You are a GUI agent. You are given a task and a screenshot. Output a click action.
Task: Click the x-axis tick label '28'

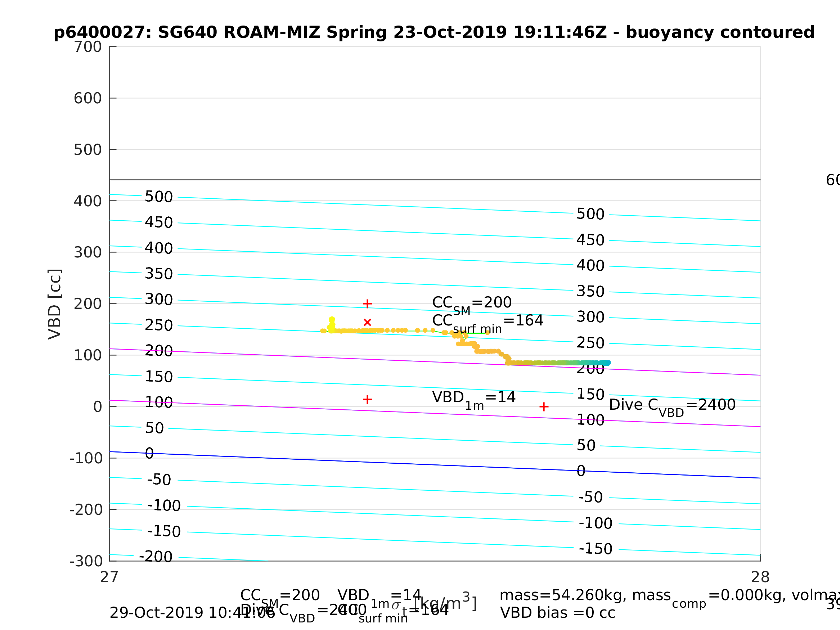[x=760, y=577]
